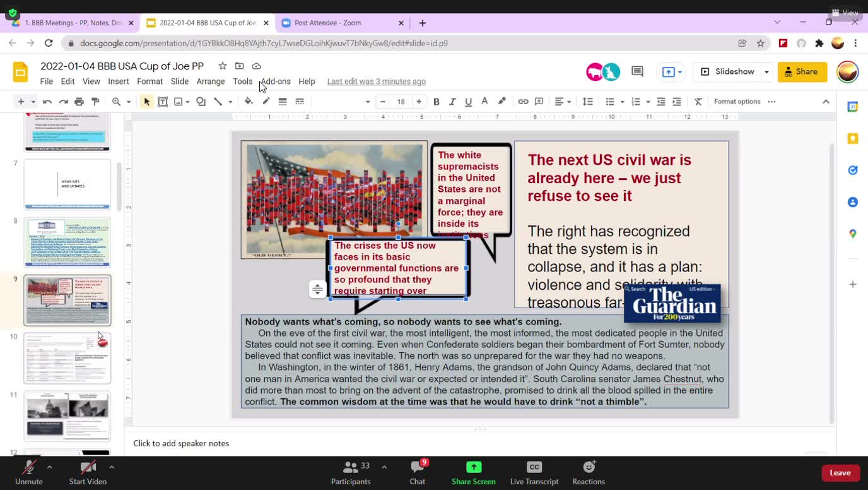
Task: Collapse the toolbar with the chevron
Action: 826,102
